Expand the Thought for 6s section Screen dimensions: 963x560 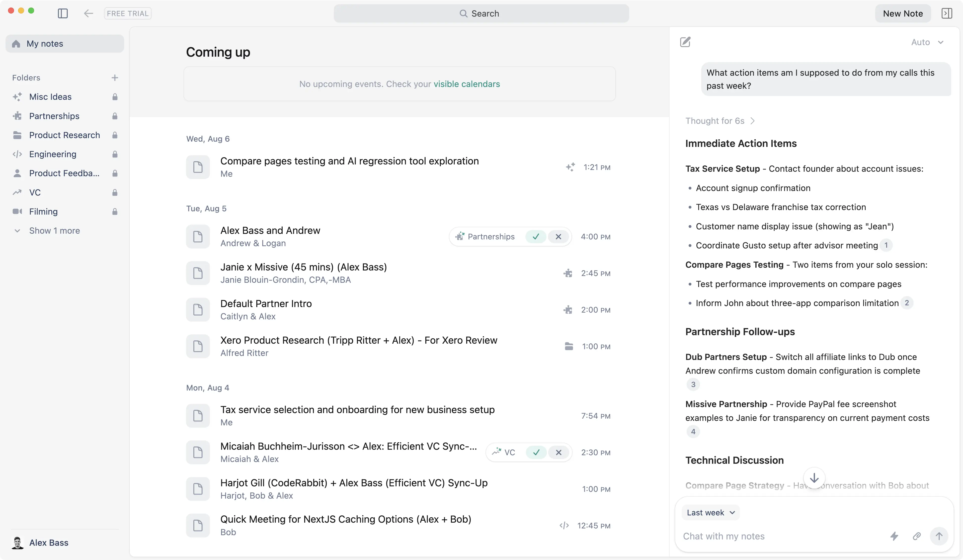720,121
